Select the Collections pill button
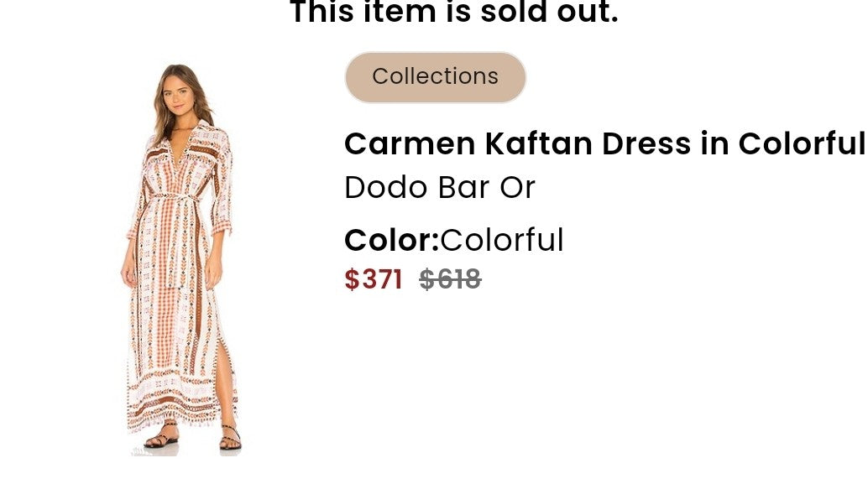The image size is (868, 484). point(435,76)
